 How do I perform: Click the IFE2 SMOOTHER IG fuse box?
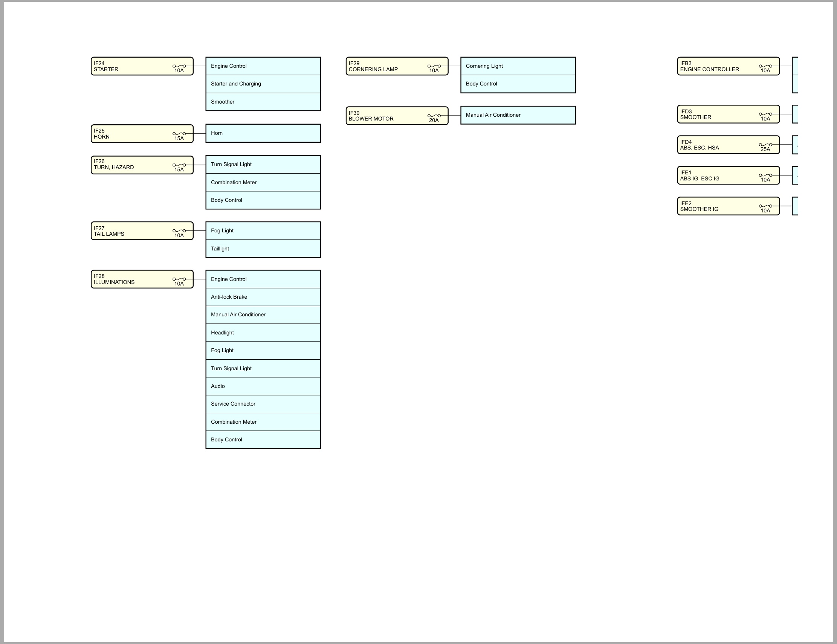[729, 206]
